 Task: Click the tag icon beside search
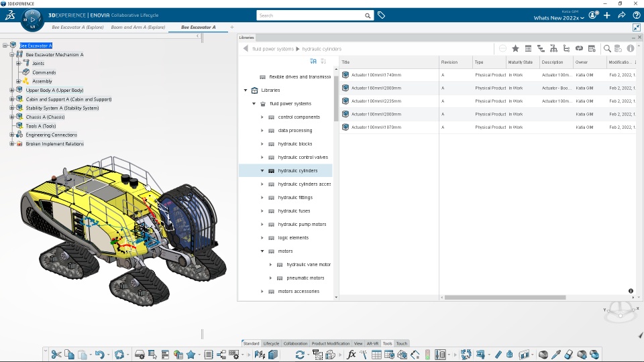[381, 15]
